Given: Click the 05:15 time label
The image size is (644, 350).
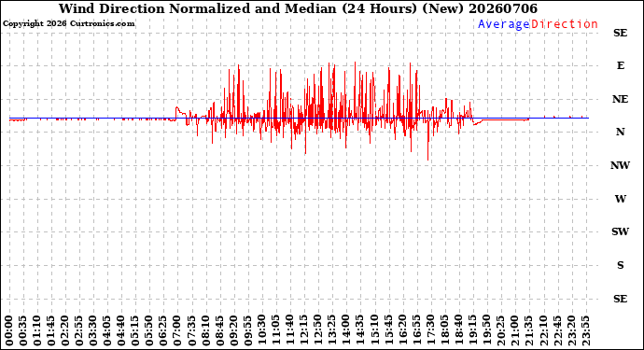Looking at the screenshot, I should point(136,331).
